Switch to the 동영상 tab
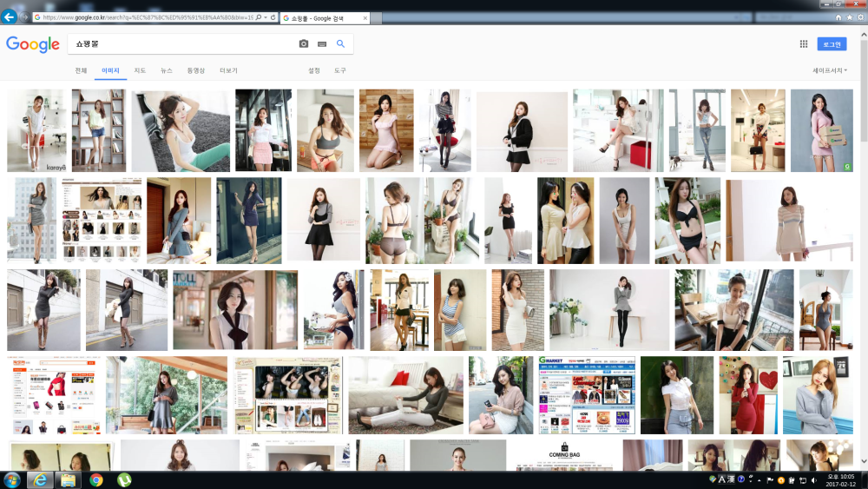 coord(196,70)
